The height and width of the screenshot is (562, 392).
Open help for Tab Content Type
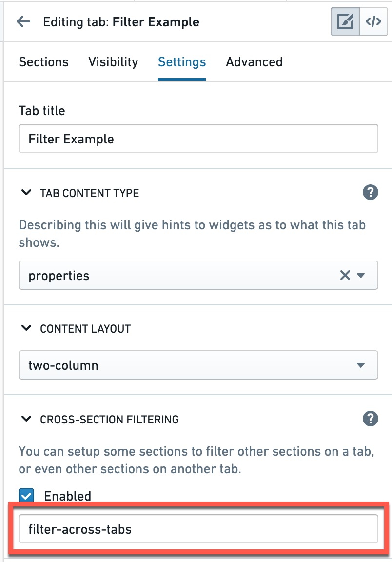pyautogui.click(x=370, y=193)
